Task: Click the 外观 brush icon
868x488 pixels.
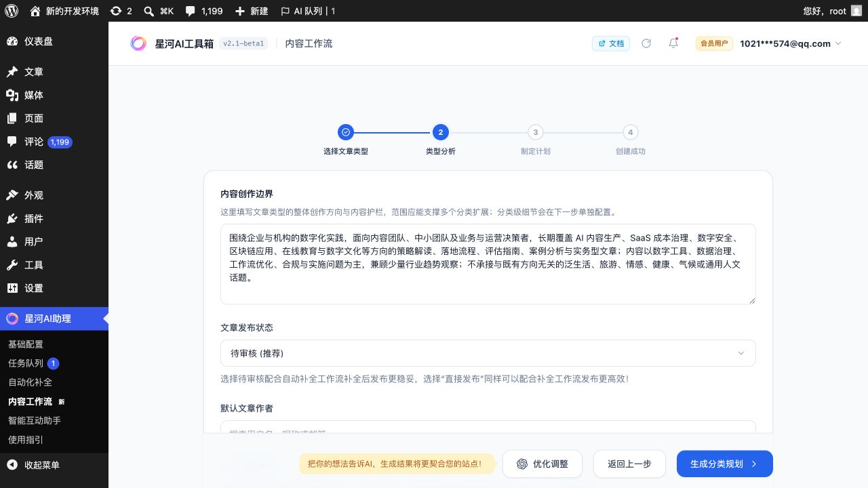Action: [12, 195]
